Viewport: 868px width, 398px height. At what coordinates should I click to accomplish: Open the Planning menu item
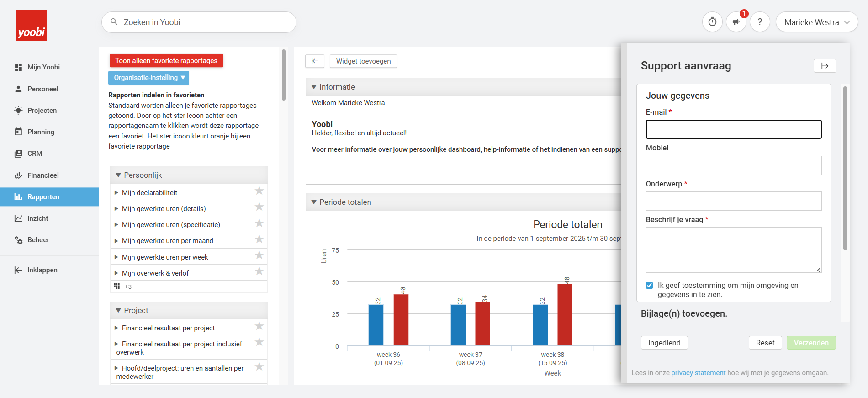click(41, 132)
